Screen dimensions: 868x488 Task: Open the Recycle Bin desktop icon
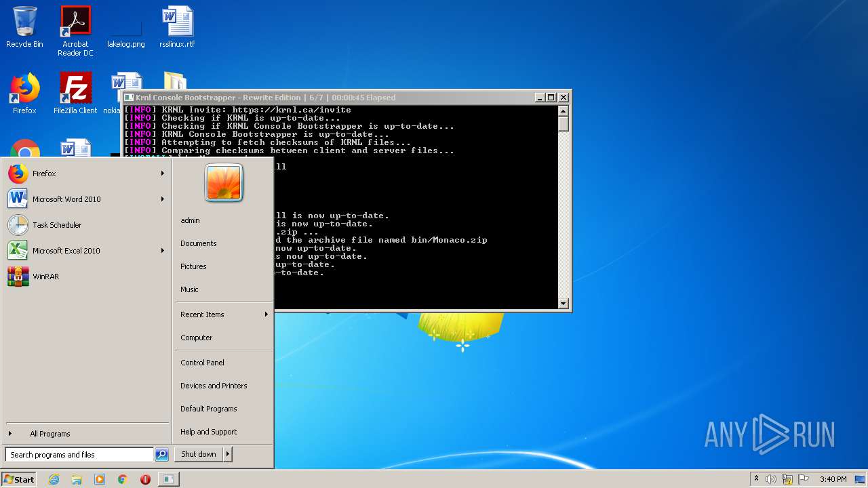24,27
